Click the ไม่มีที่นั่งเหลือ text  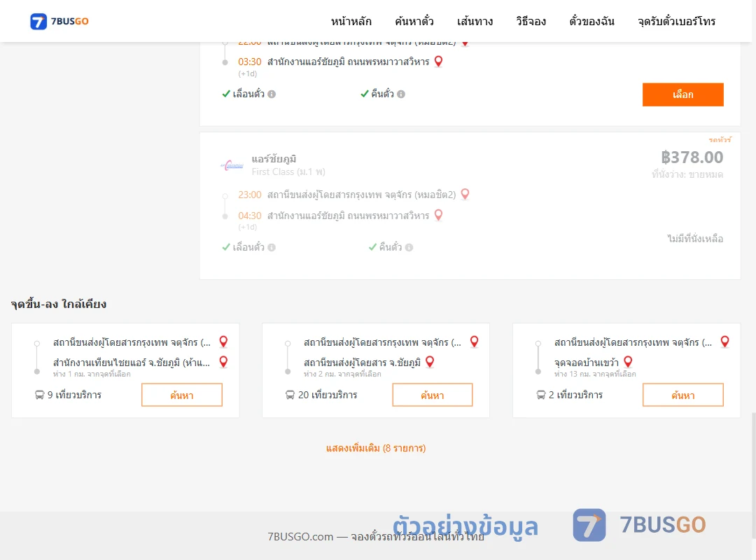pyautogui.click(x=695, y=239)
